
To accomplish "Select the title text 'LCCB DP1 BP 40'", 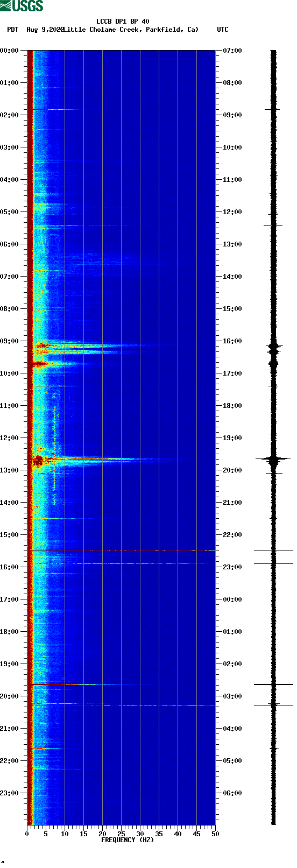I will [123, 22].
